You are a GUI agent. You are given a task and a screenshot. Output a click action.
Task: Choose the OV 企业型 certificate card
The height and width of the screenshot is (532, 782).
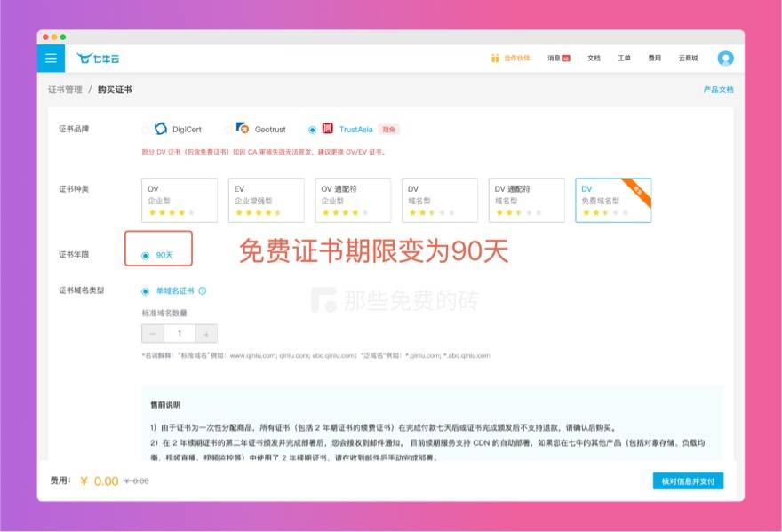pyautogui.click(x=180, y=200)
